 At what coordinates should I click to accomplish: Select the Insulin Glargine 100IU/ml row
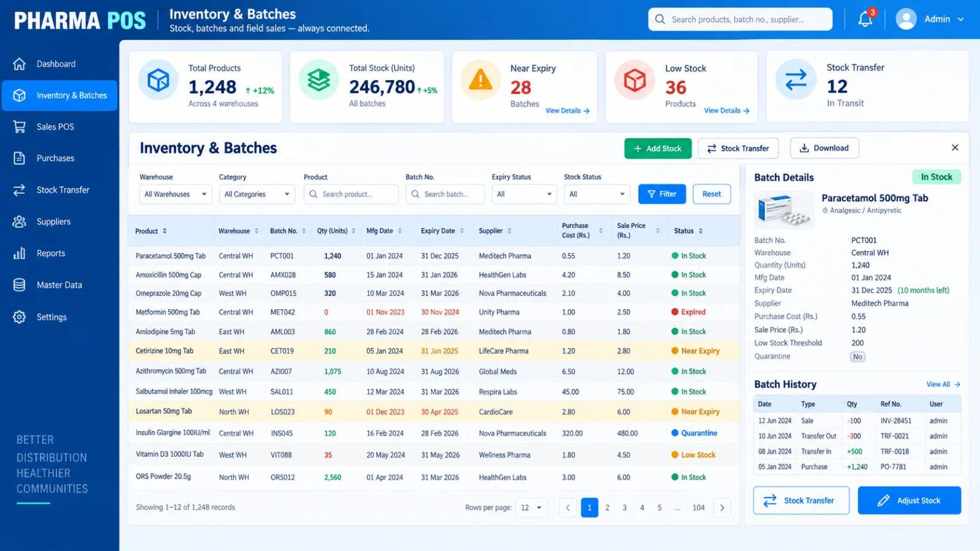pos(434,433)
